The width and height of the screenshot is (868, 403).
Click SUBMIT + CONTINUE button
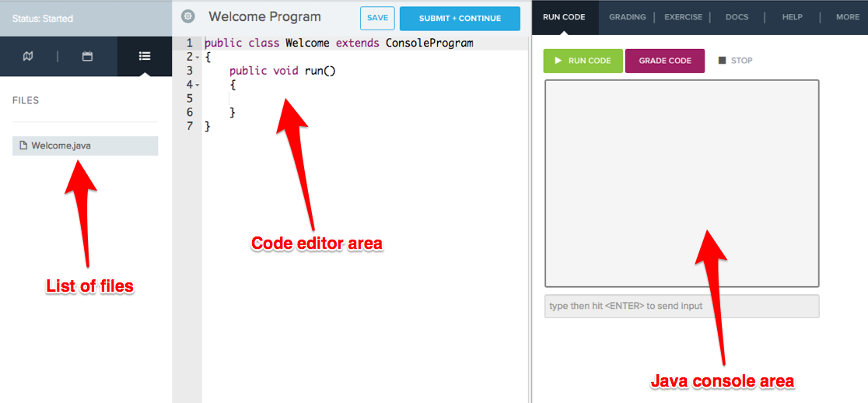460,18
